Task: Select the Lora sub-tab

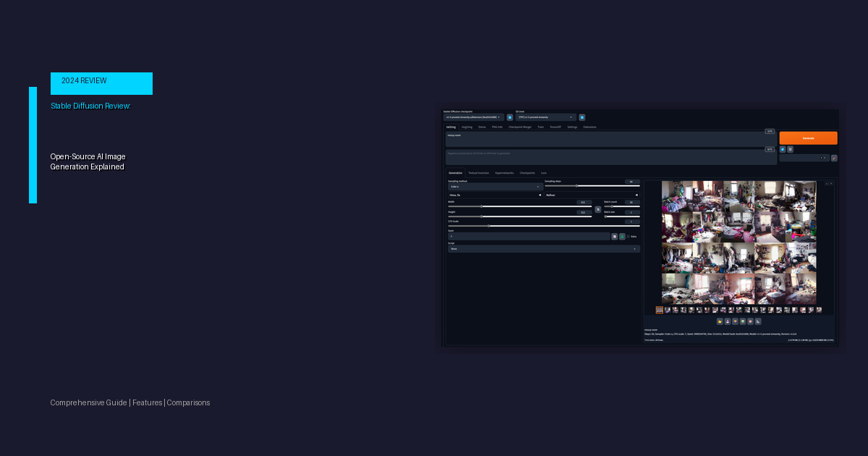Action: [543, 173]
